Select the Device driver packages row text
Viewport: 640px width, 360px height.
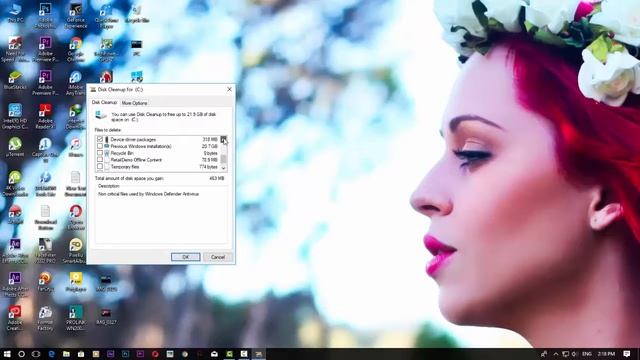[133, 140]
